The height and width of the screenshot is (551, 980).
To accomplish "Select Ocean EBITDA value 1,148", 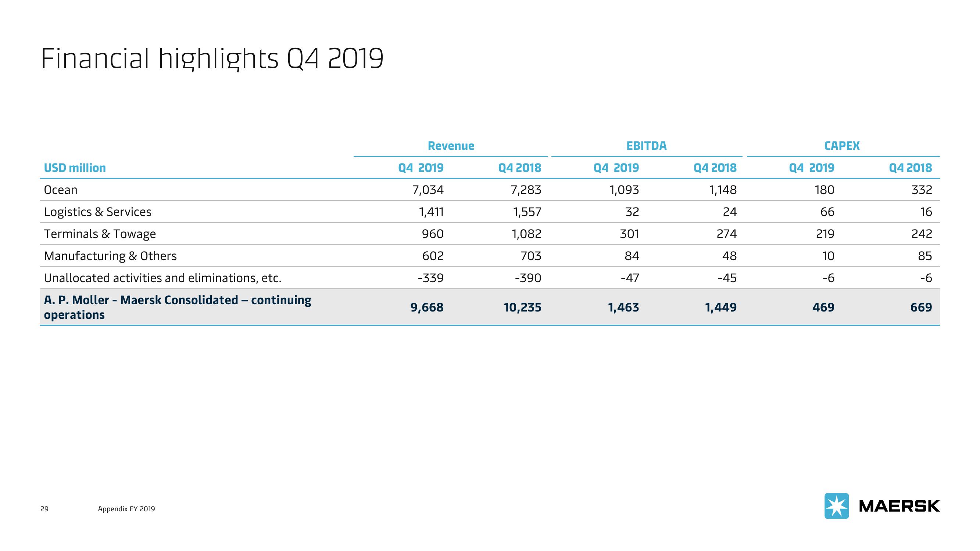I will pos(723,190).
